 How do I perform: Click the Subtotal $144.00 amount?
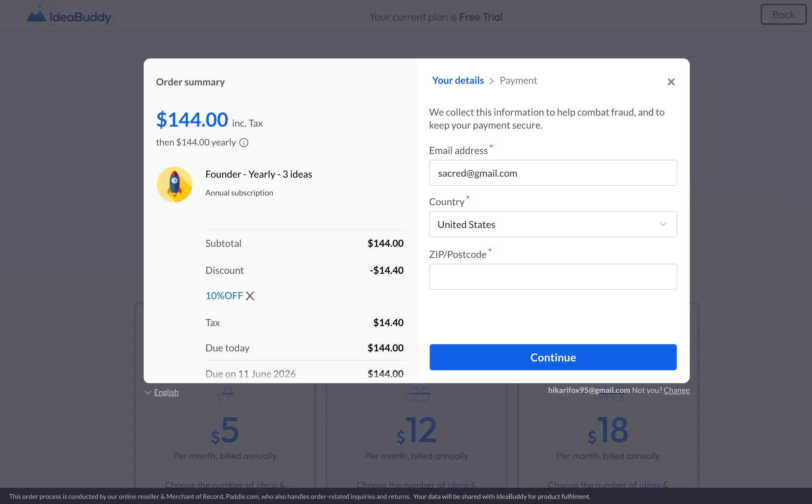(x=385, y=243)
